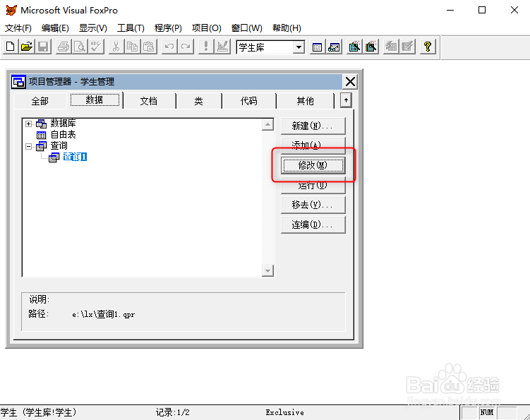Click the Cut scissors icon
The image size is (530, 420).
click(116, 47)
